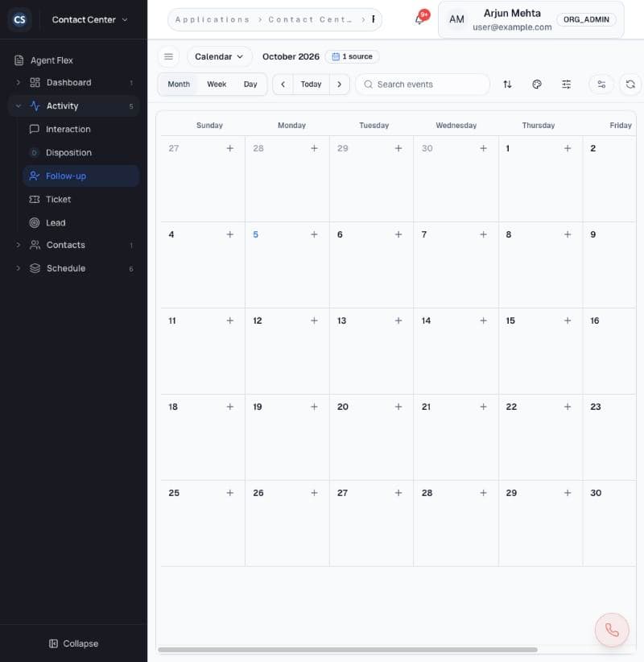644x662 pixels.
Task: Click the Wednesday column header
Action: point(456,126)
